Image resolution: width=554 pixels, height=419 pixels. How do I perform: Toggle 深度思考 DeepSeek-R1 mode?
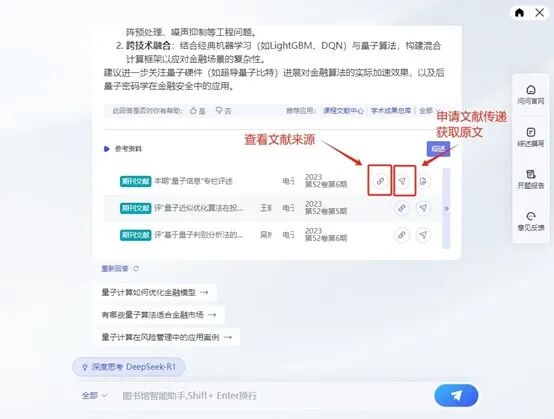pyautogui.click(x=129, y=367)
